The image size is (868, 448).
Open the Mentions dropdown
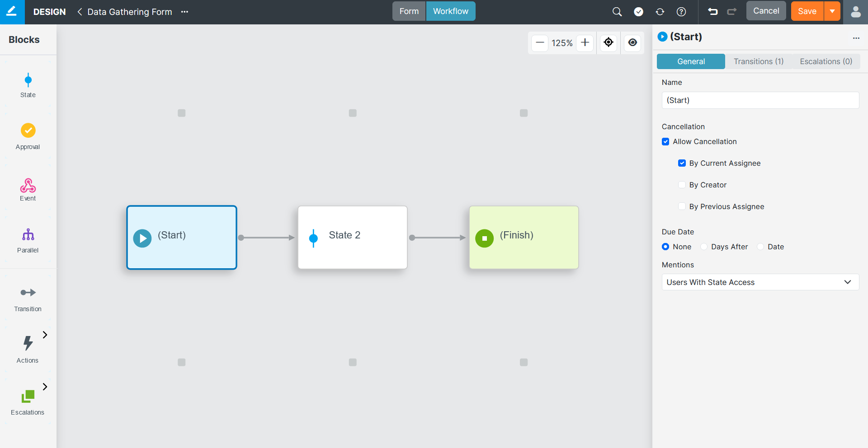point(760,282)
